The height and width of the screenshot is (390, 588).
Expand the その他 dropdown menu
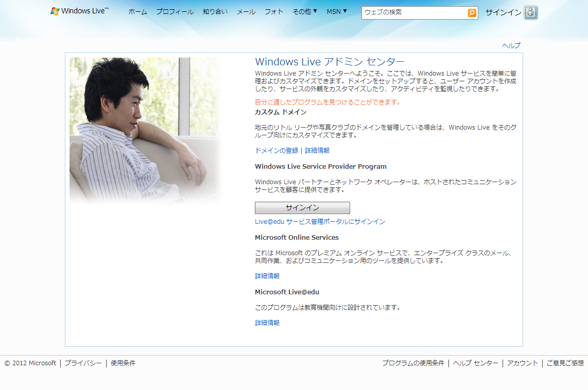304,12
